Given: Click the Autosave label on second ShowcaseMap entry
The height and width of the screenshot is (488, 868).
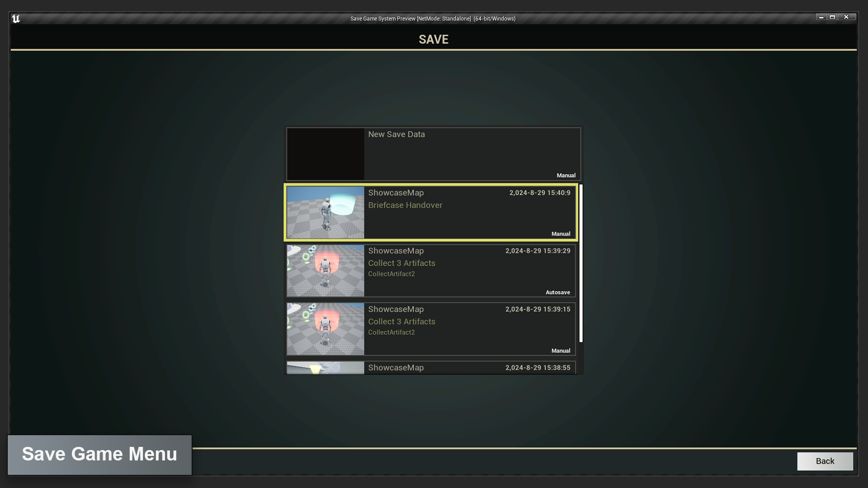Looking at the screenshot, I should click(557, 292).
